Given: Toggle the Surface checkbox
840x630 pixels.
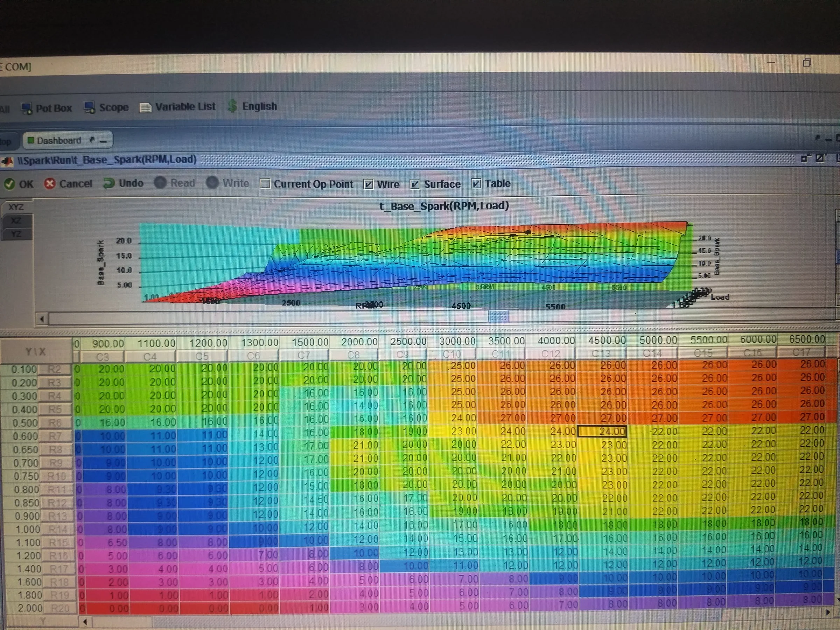Looking at the screenshot, I should [x=415, y=184].
